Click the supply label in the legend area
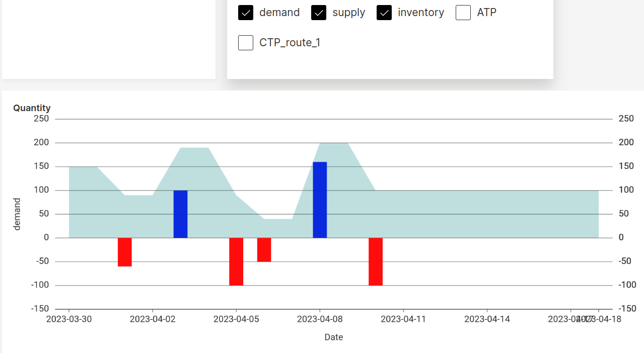This screenshot has width=644, height=353. [x=348, y=12]
